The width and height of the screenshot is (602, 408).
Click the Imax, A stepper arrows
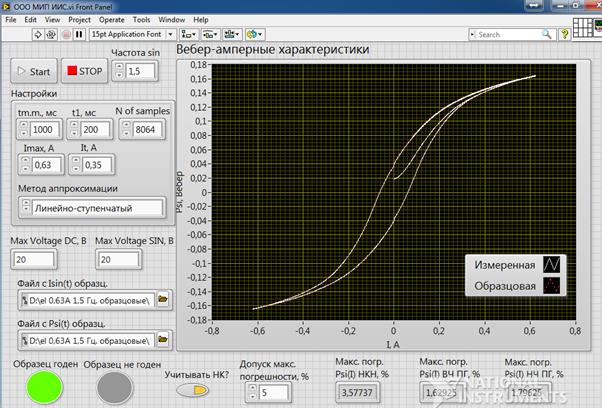click(25, 165)
